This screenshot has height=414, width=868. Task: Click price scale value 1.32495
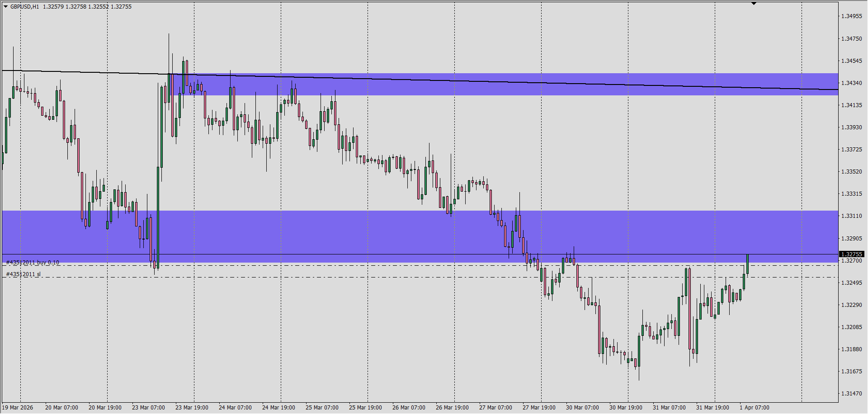click(851, 283)
